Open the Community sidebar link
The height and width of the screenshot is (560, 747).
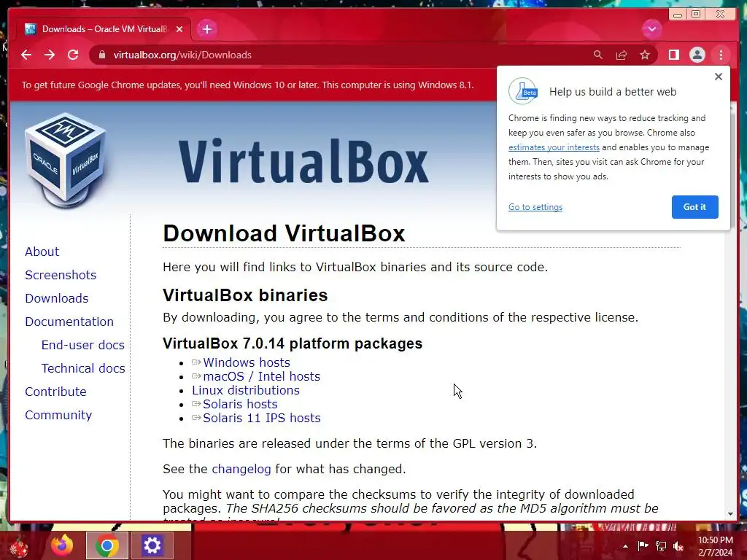(x=58, y=415)
